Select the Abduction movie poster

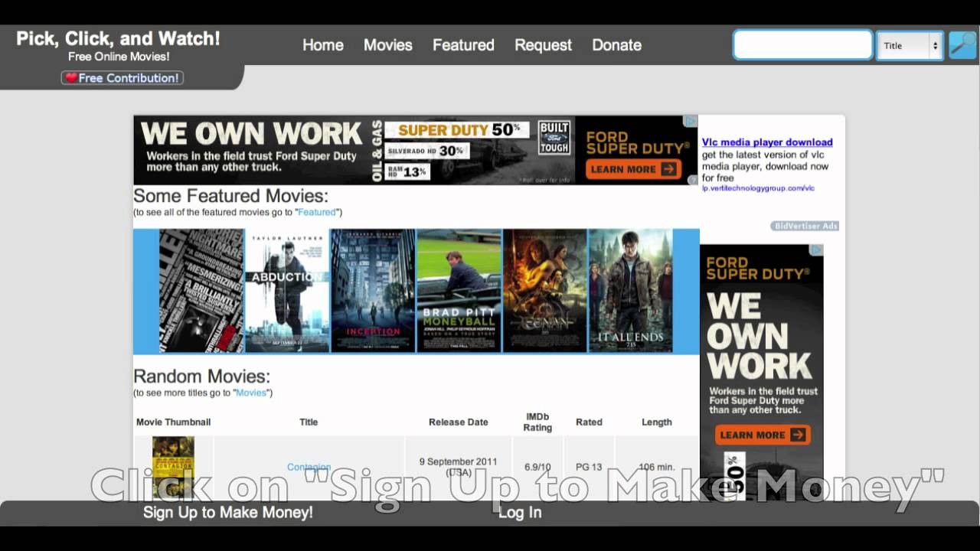tap(287, 291)
